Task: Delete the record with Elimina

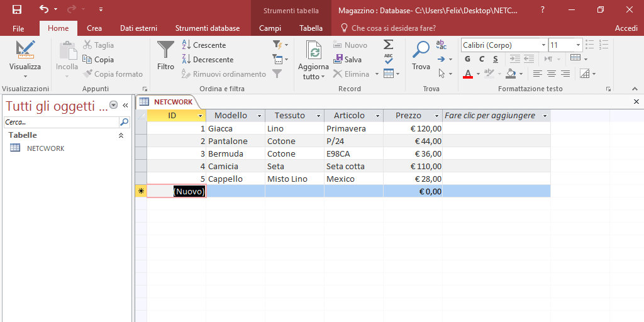Action: click(x=352, y=74)
